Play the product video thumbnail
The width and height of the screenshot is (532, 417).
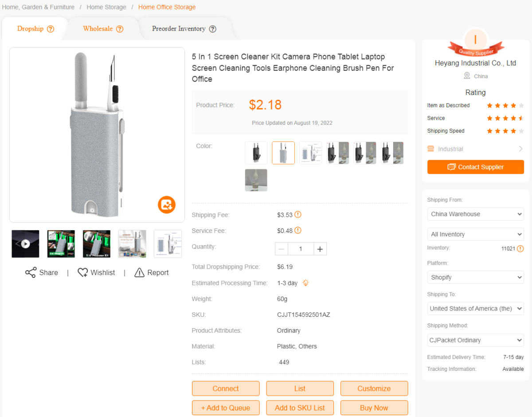click(x=25, y=244)
